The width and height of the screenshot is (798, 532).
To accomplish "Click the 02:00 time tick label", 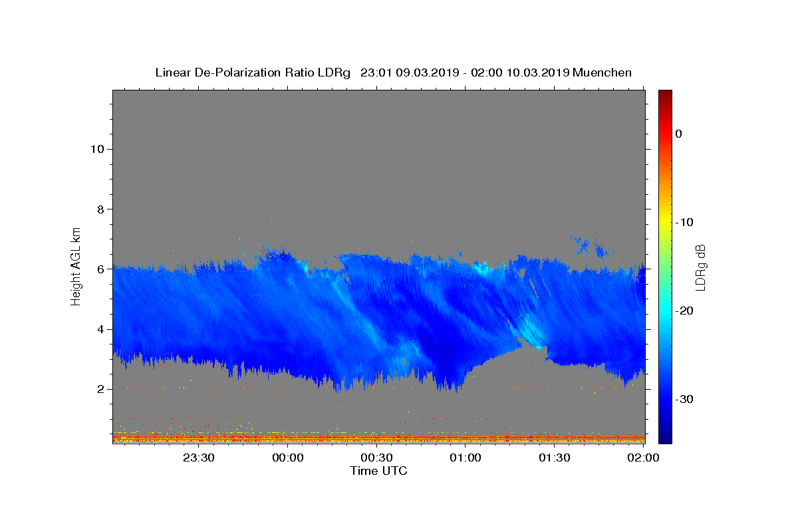I will (644, 458).
